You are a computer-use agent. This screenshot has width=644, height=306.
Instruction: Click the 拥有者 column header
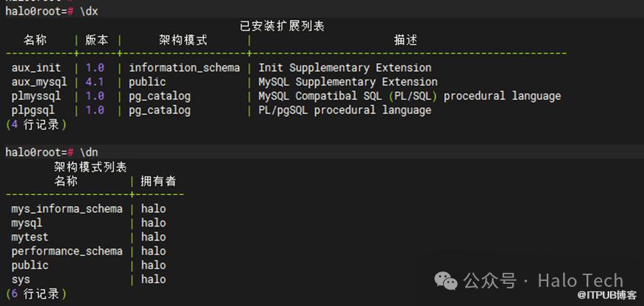(x=158, y=181)
